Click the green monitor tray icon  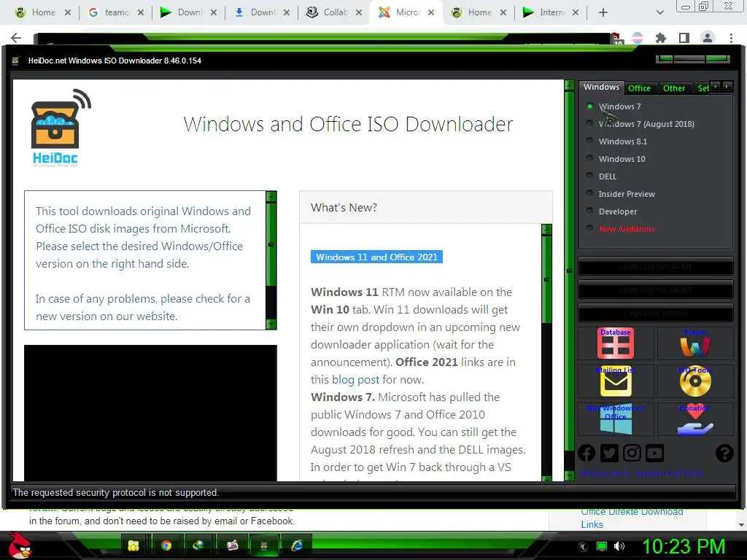click(x=602, y=546)
